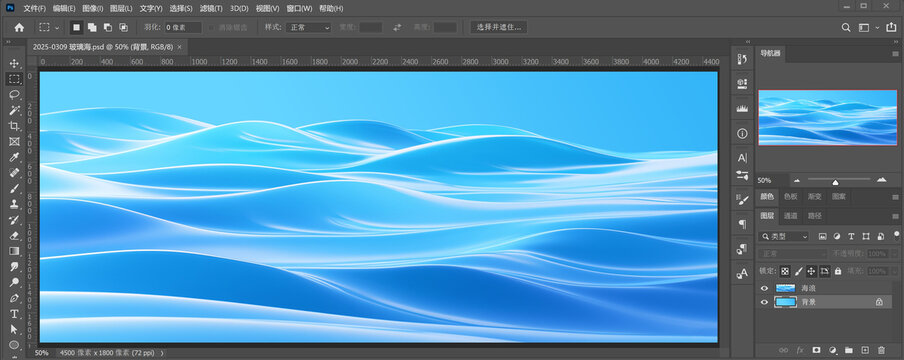Select the Crop tool

(x=14, y=126)
